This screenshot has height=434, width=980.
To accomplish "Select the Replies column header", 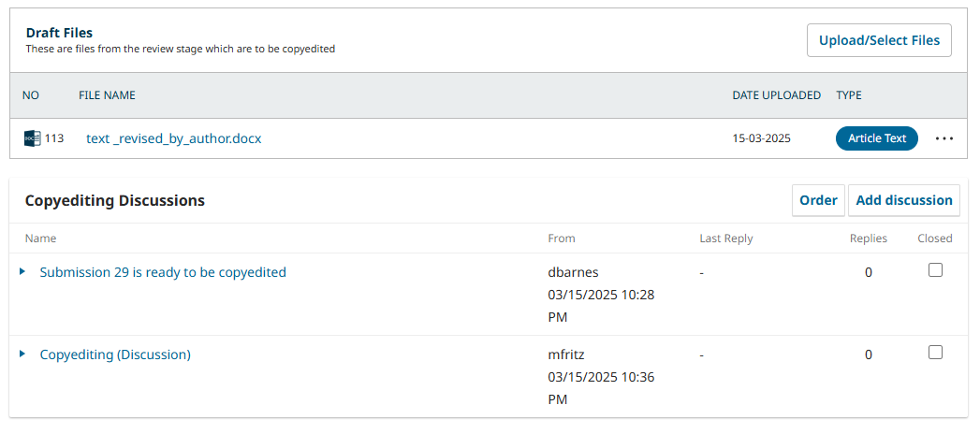I will (868, 238).
